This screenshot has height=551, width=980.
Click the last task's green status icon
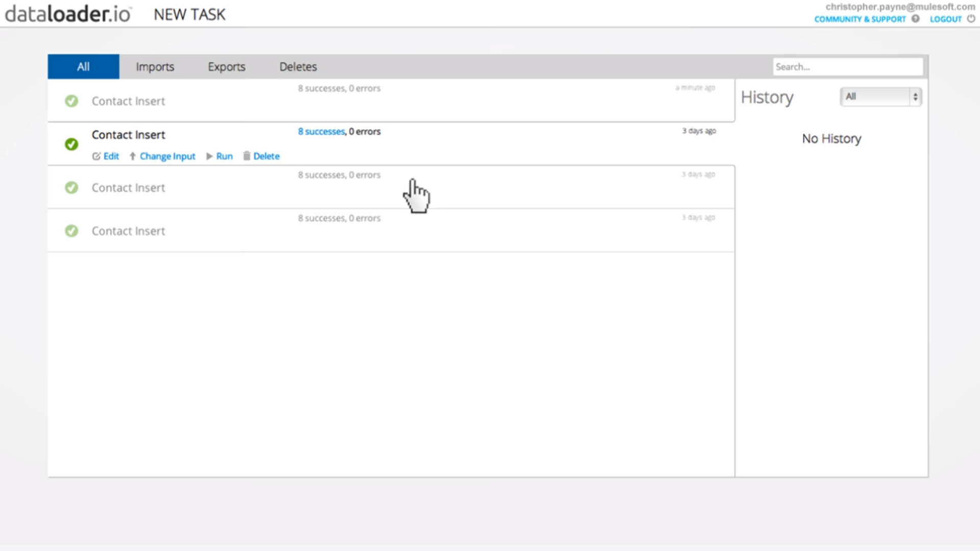[x=71, y=231]
